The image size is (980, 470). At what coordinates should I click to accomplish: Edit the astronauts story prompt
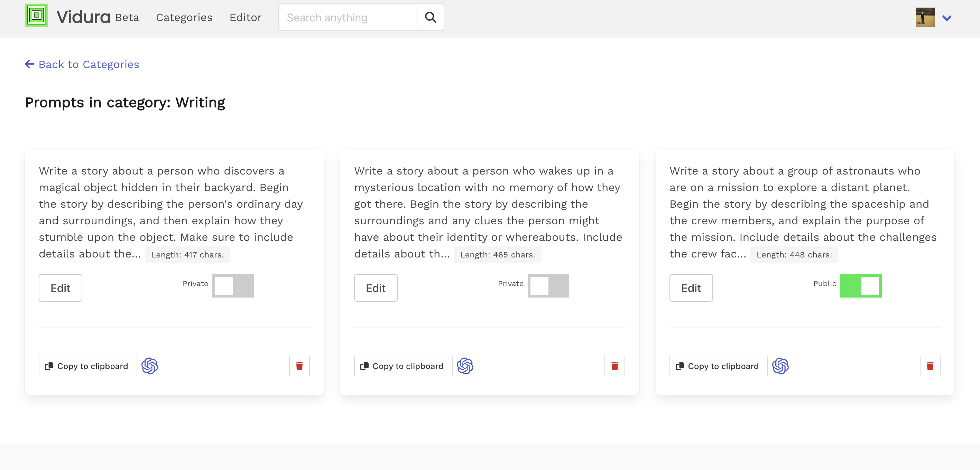click(x=691, y=288)
